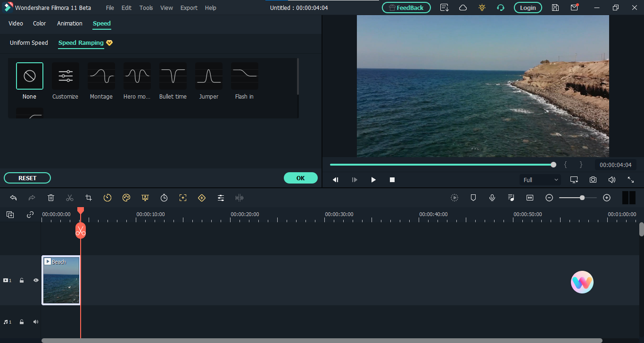644x343 pixels.
Task: Open the Speed tool in timeline toolbar
Action: click(107, 198)
